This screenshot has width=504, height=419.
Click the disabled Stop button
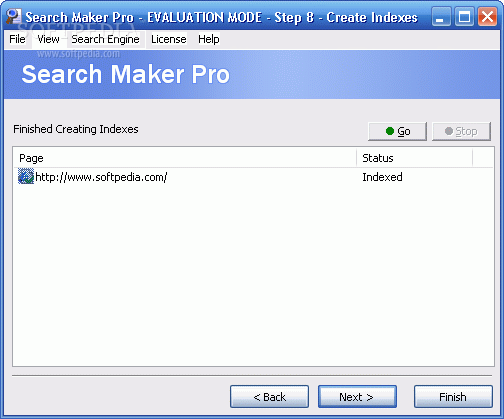pos(461,131)
